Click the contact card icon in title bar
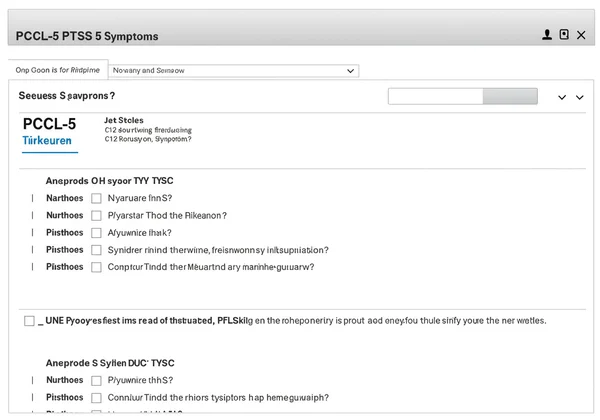Image resolution: width=600 pixels, height=420 pixels. [x=564, y=35]
